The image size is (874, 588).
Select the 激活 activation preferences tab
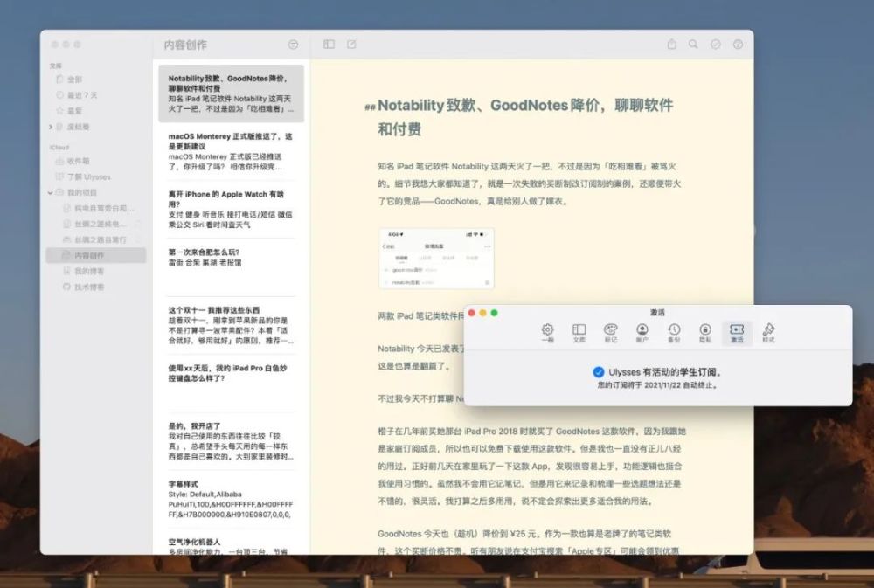pyautogui.click(x=737, y=333)
